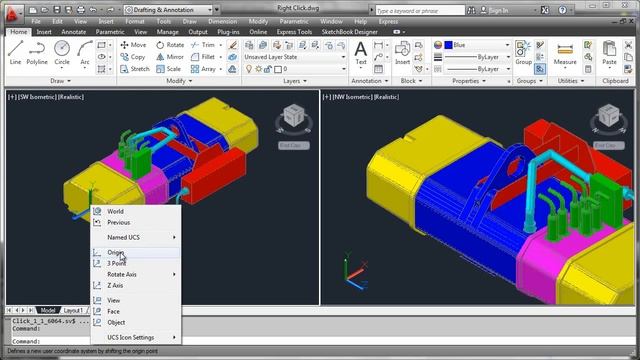Click the Group tool
The height and width of the screenshot is (360, 640).
[x=523, y=53]
